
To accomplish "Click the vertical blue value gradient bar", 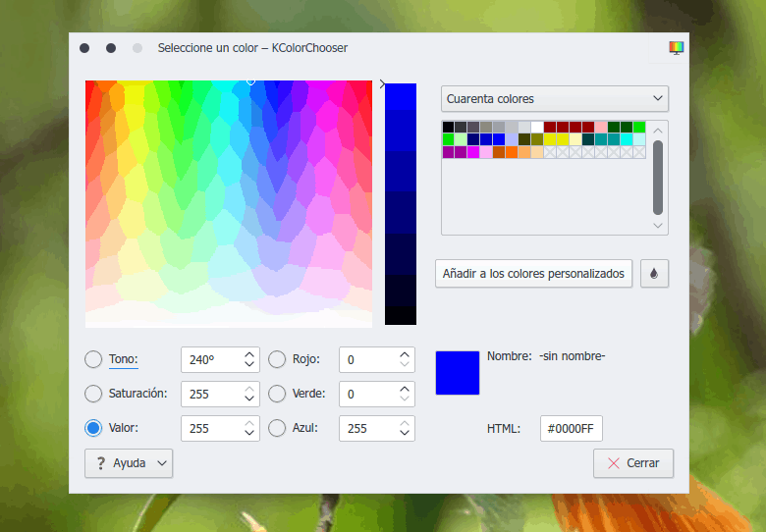I will tap(401, 204).
